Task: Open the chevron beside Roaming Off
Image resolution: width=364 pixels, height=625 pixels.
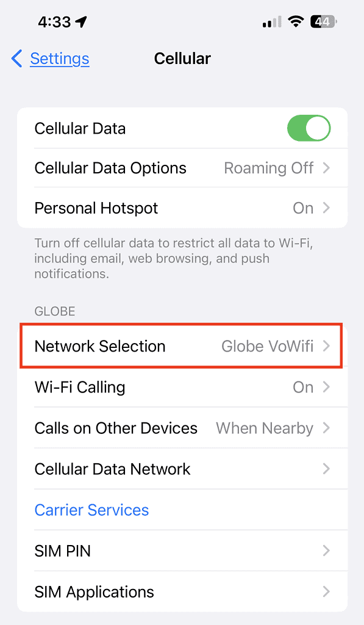Action: tap(326, 168)
